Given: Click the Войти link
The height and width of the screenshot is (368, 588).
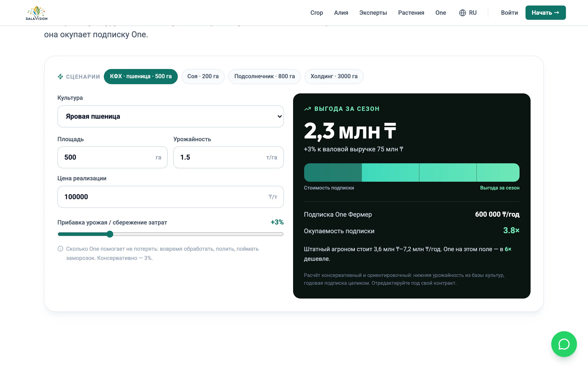Looking at the screenshot, I should coord(509,13).
